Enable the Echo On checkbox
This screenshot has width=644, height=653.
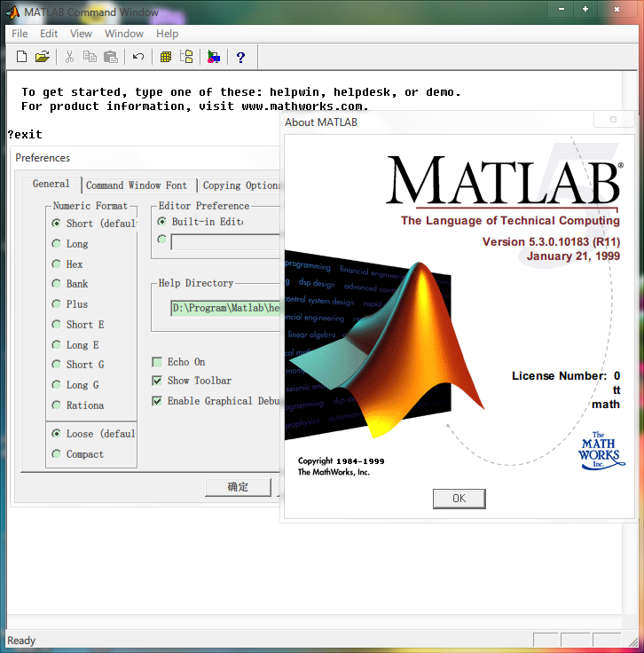click(x=158, y=362)
